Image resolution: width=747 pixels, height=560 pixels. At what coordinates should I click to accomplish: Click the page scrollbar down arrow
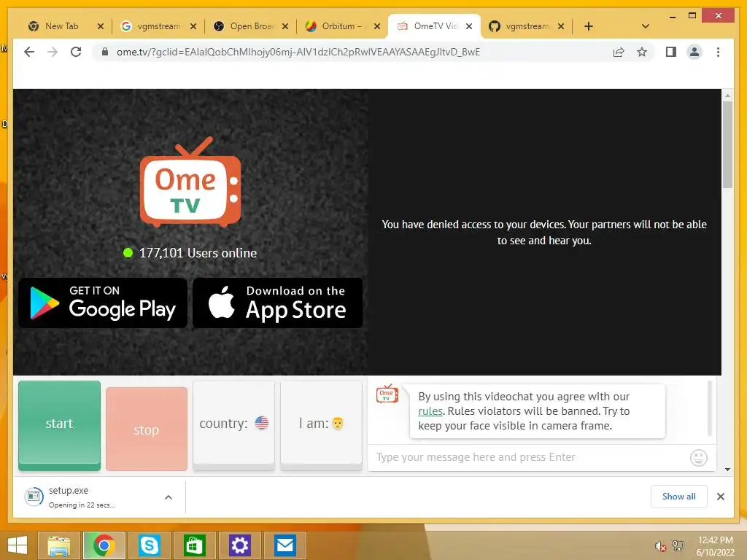pos(727,469)
